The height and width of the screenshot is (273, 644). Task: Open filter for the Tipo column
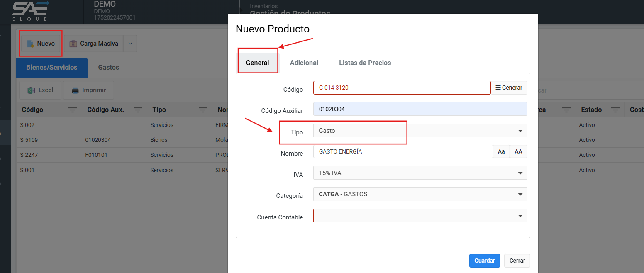[x=203, y=110]
